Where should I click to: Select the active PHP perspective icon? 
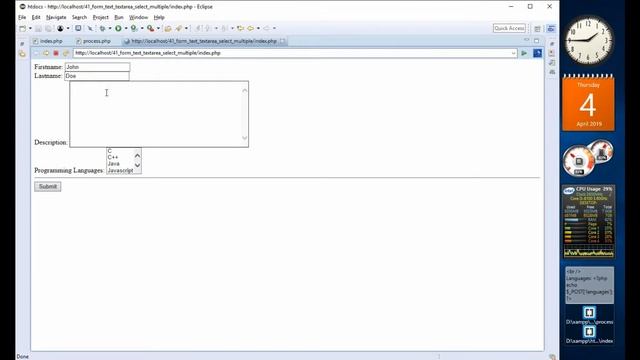(x=551, y=29)
